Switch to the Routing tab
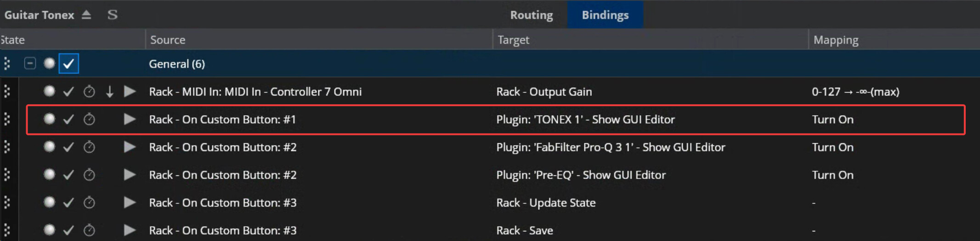 pyautogui.click(x=532, y=15)
